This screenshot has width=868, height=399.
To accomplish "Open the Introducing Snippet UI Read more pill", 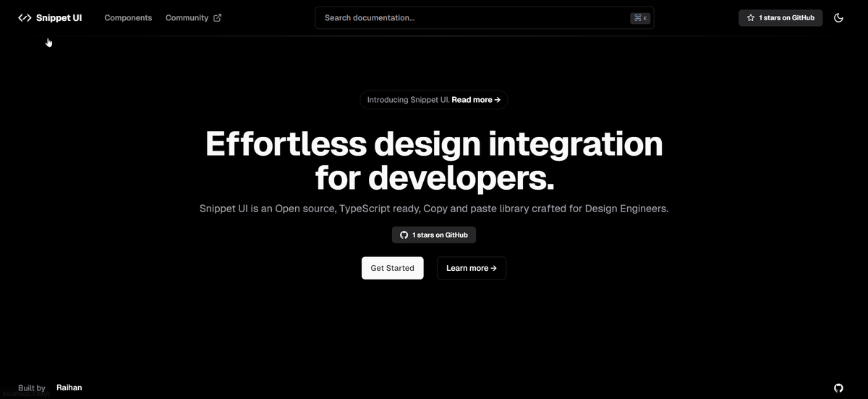I will (x=434, y=100).
